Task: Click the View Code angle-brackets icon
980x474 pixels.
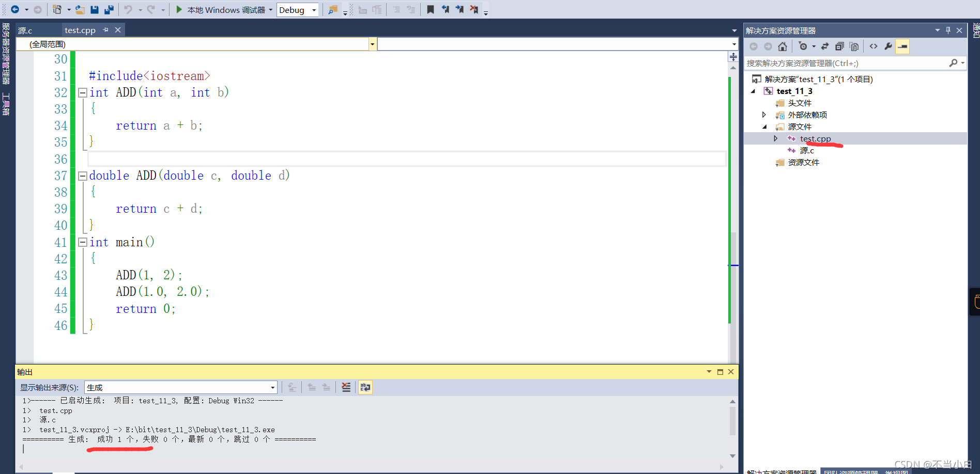Action: [x=874, y=46]
